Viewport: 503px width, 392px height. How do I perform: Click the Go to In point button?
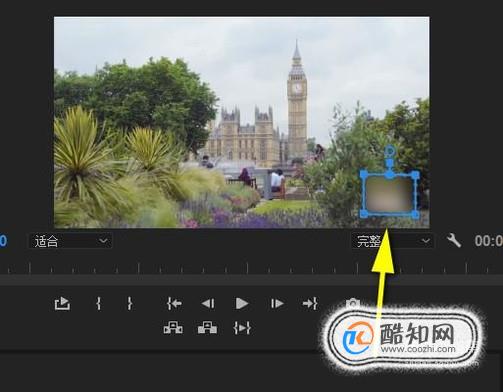click(174, 304)
